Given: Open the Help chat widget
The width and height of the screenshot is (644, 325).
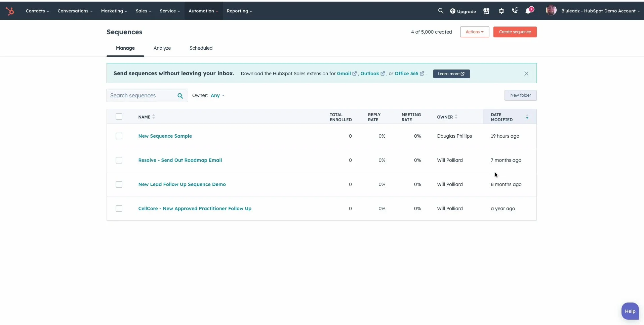Looking at the screenshot, I should click(630, 311).
